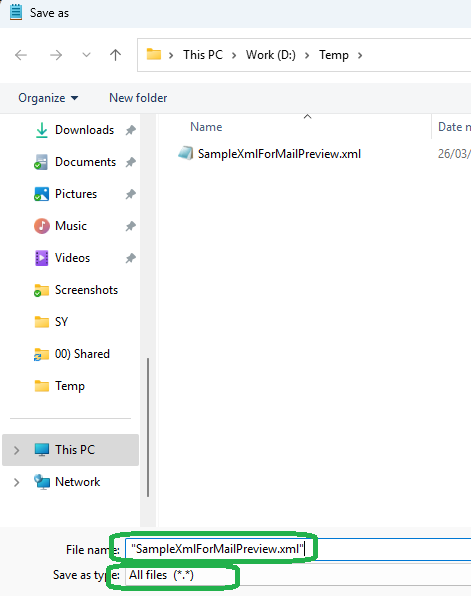471x596 pixels.
Task: Expand chevron after Work (D:) breadcrumb
Action: coord(307,55)
